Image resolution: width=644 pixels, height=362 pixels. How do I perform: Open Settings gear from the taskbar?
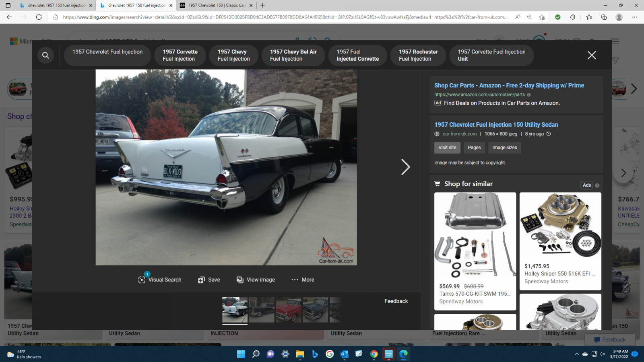(x=285, y=354)
